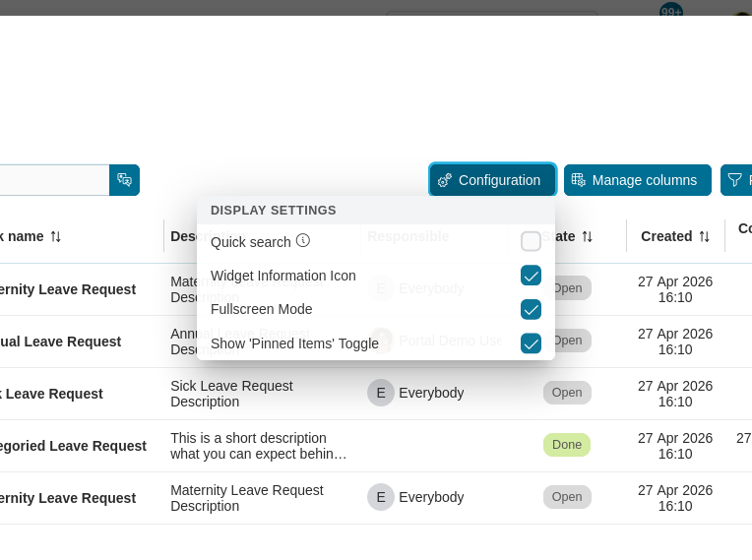Image resolution: width=752 pixels, height=560 pixels.
Task: Click the task name column header
Action: click(22, 236)
